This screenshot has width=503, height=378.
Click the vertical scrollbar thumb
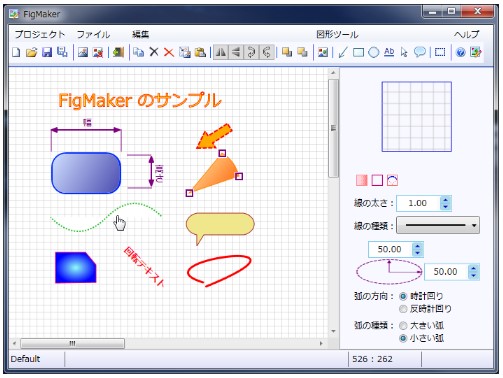333,128
